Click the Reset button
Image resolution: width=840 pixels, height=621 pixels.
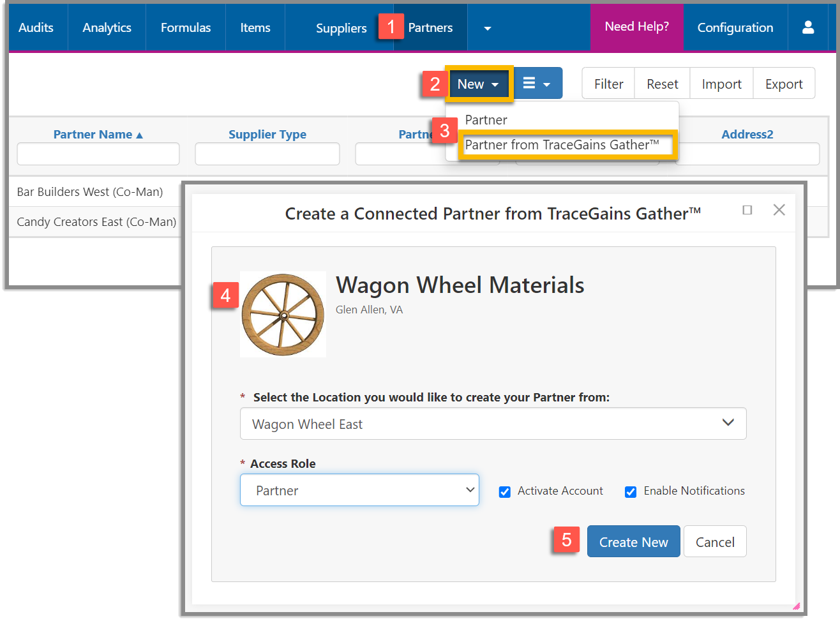pos(663,84)
